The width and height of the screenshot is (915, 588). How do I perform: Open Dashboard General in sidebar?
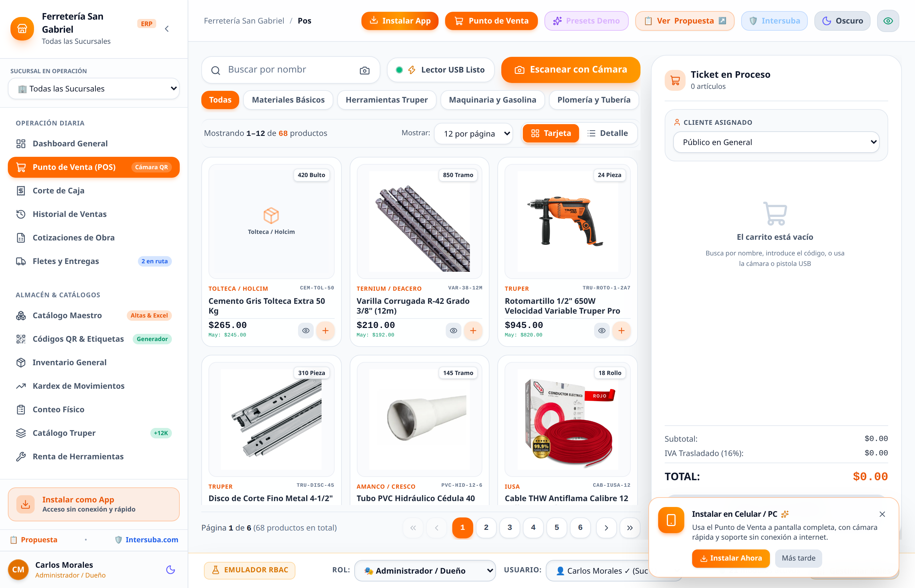93,143
